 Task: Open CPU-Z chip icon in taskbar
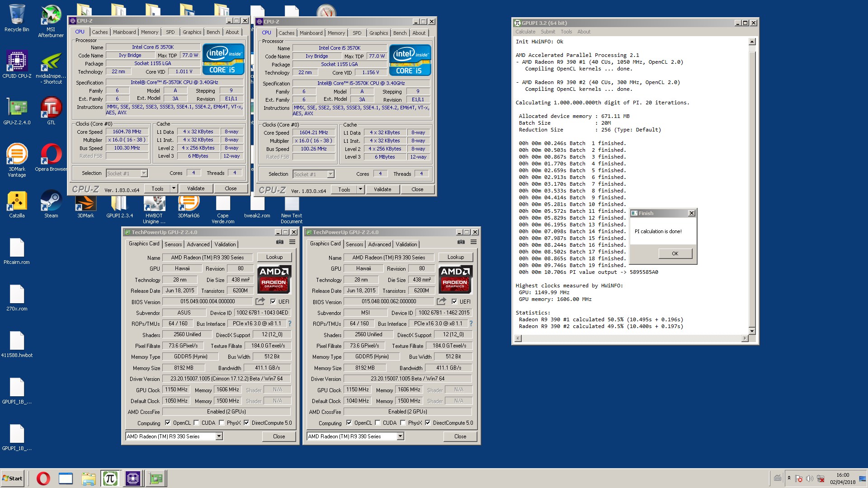pyautogui.click(x=133, y=478)
